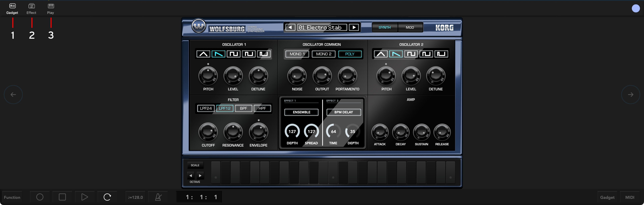Select sawtooth waveform for Oscillator 2
Screen dimensions: 644x205
point(396,54)
